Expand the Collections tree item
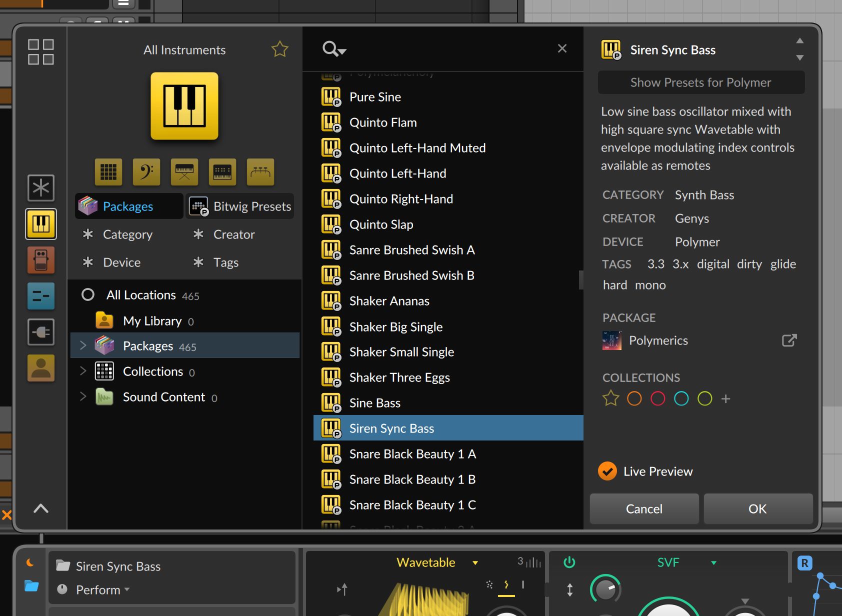Viewport: 842px width, 616px height. 83,371
